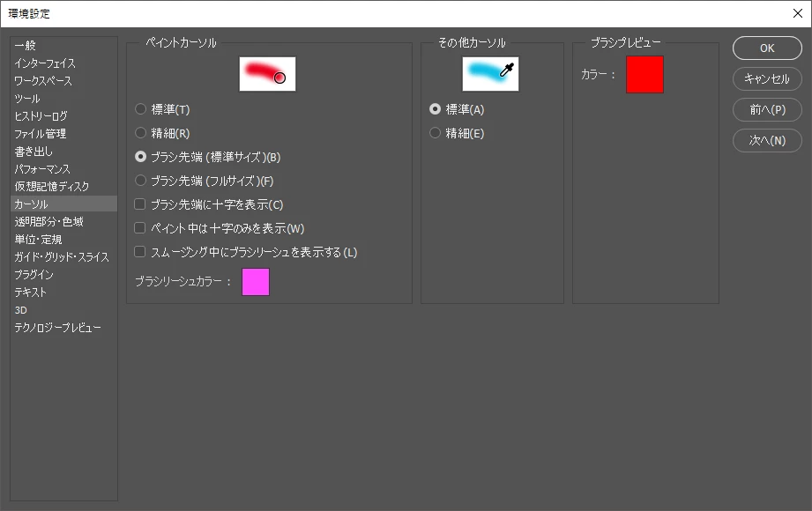
Task: Select the カーソル category
Action: 63,204
